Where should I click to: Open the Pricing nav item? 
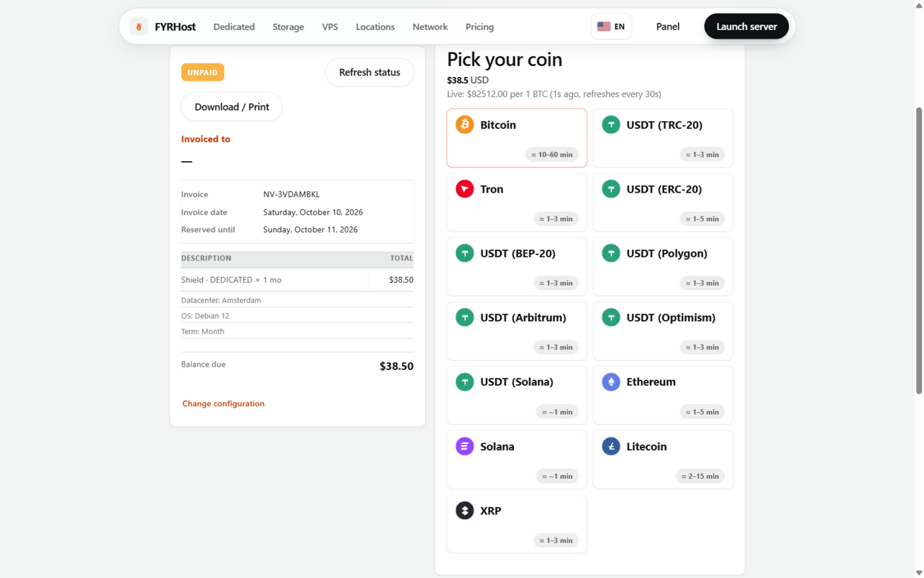pyautogui.click(x=479, y=26)
